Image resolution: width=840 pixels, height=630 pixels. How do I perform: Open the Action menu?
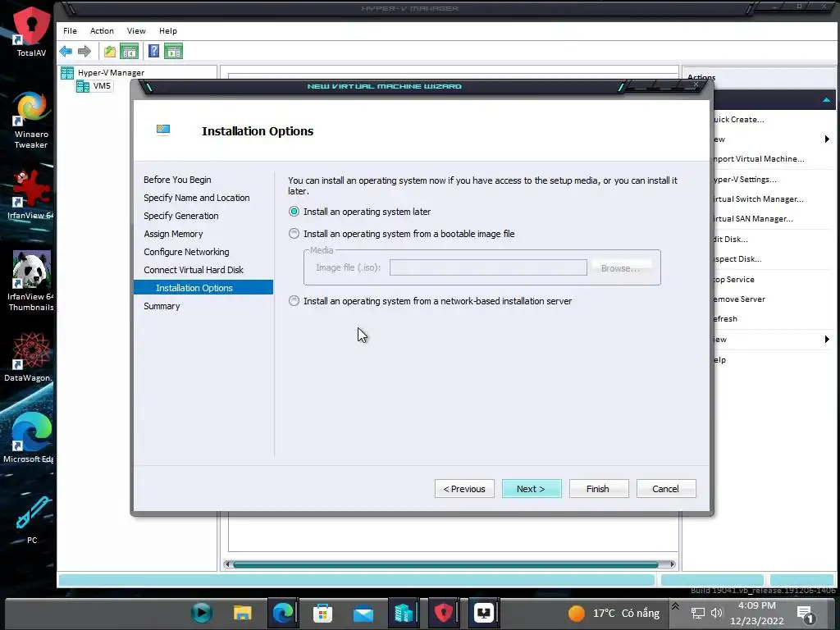click(102, 31)
